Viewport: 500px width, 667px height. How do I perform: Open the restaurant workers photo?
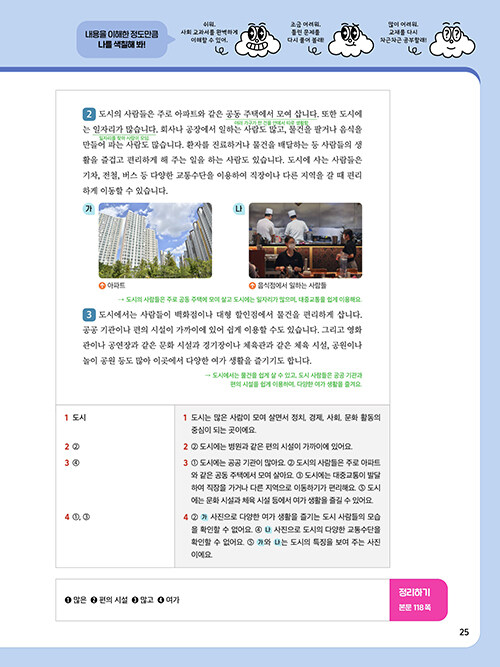coord(306,240)
